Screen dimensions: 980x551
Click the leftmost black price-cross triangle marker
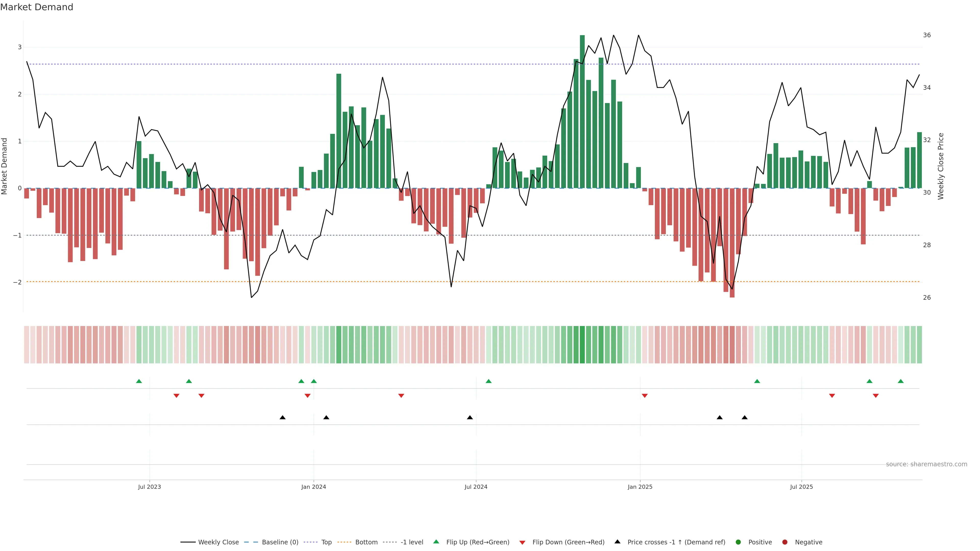tap(282, 418)
